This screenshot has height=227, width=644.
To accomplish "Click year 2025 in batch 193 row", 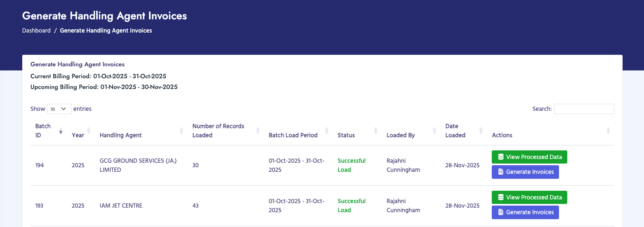I will (78, 206).
